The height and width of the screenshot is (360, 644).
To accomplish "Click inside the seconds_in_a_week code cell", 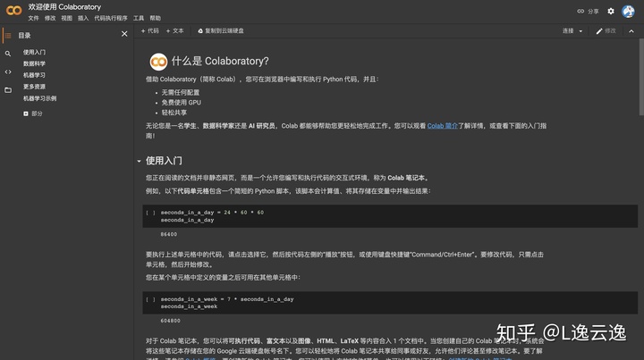I will point(390,303).
